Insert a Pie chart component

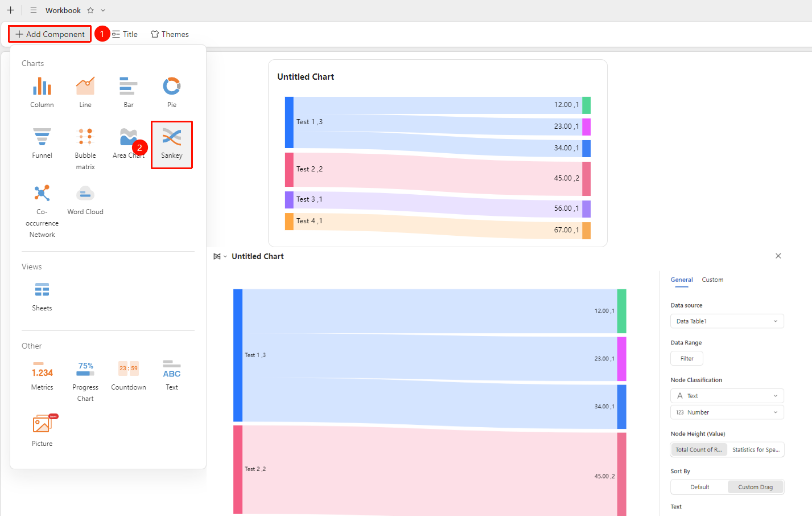coord(172,92)
